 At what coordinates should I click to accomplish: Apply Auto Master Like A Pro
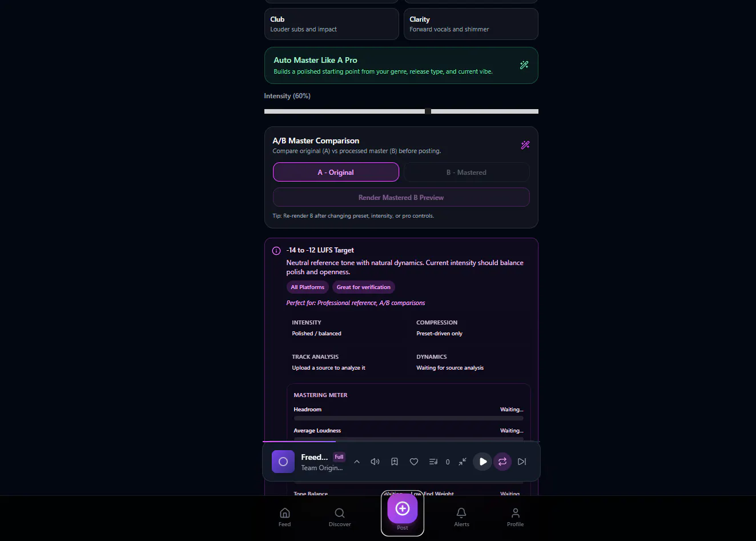tap(401, 65)
